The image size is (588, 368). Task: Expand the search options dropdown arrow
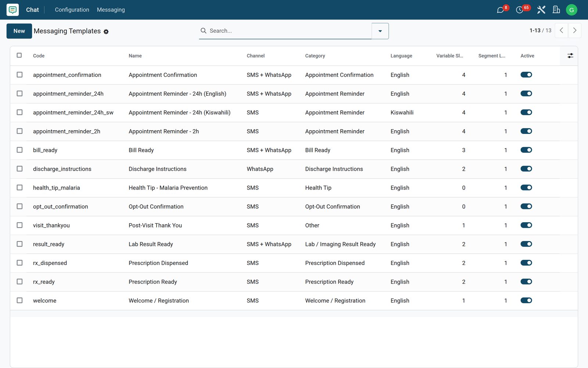tap(380, 31)
